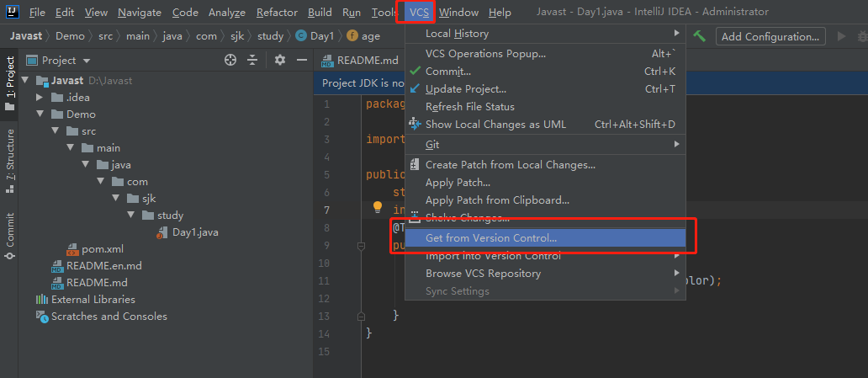Select Apply Patch from Clipboard
Image resolution: width=868 pixels, height=378 pixels.
pyautogui.click(x=545, y=200)
